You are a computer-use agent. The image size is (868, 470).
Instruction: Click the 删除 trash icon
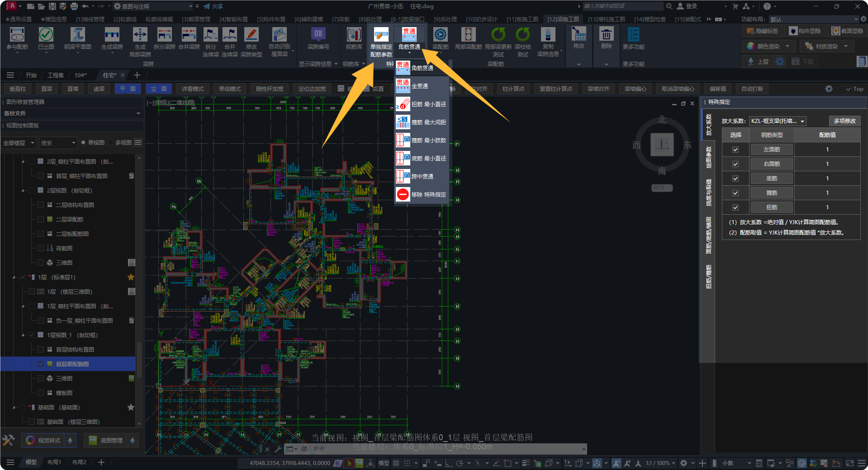coord(606,35)
